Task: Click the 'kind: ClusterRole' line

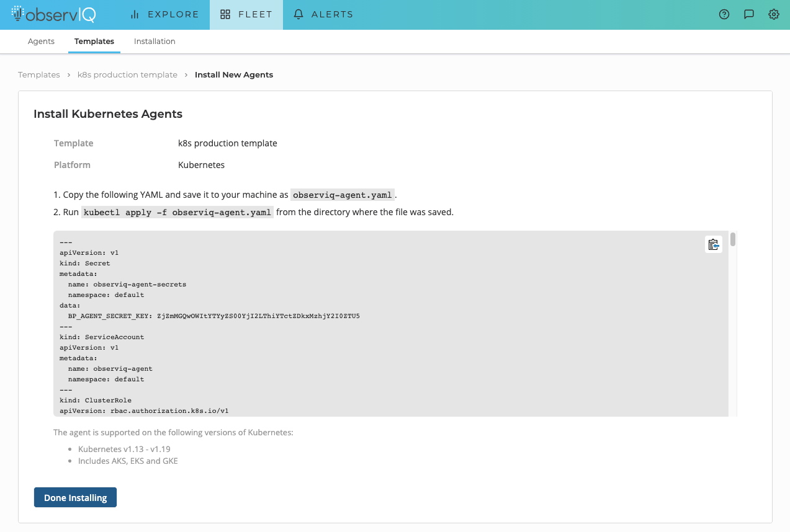Action: point(96,400)
